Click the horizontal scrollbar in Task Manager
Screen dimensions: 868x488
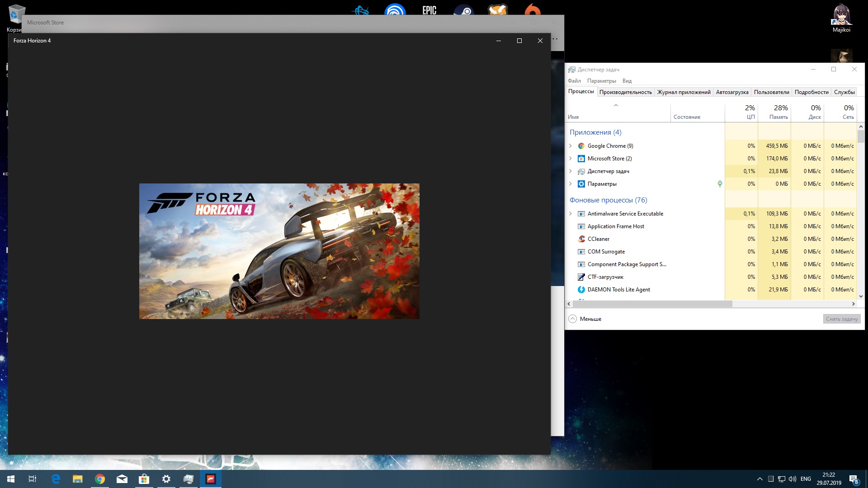652,304
